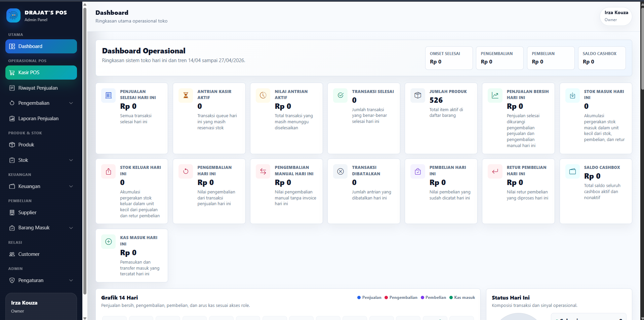
Task: Click the Pengembalian Manual swap arrows icon
Action: (263, 172)
